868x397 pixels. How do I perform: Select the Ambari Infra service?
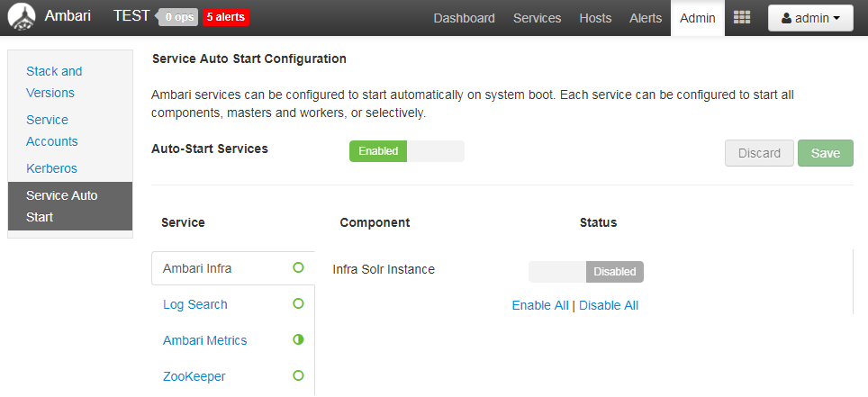pyautogui.click(x=233, y=268)
